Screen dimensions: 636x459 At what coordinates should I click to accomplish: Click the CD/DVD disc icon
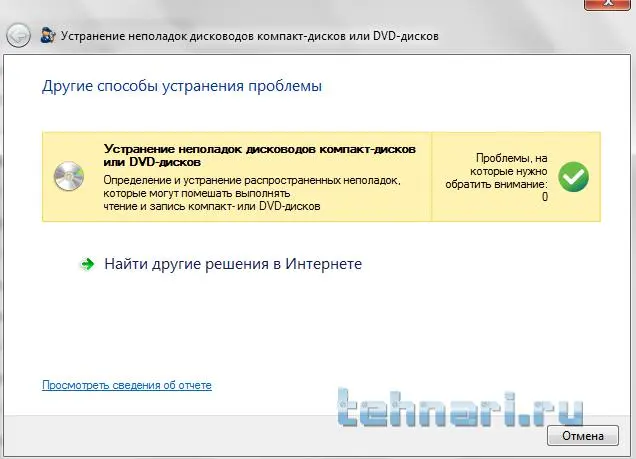tap(69, 176)
